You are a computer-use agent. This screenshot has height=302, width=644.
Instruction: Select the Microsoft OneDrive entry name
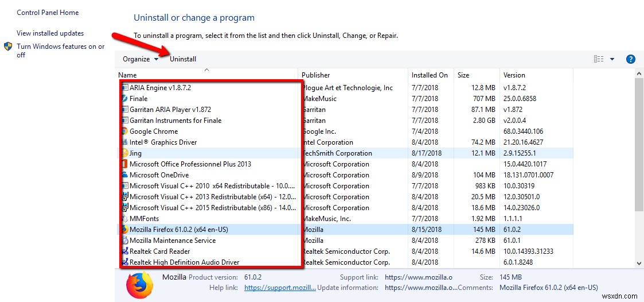coord(159,175)
